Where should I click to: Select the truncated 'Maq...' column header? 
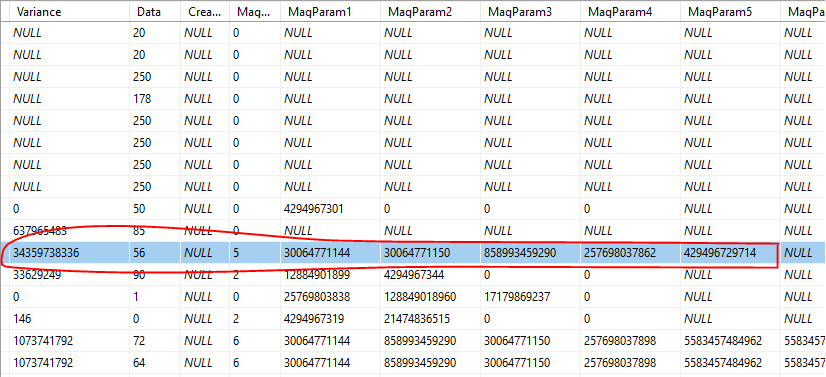point(255,12)
